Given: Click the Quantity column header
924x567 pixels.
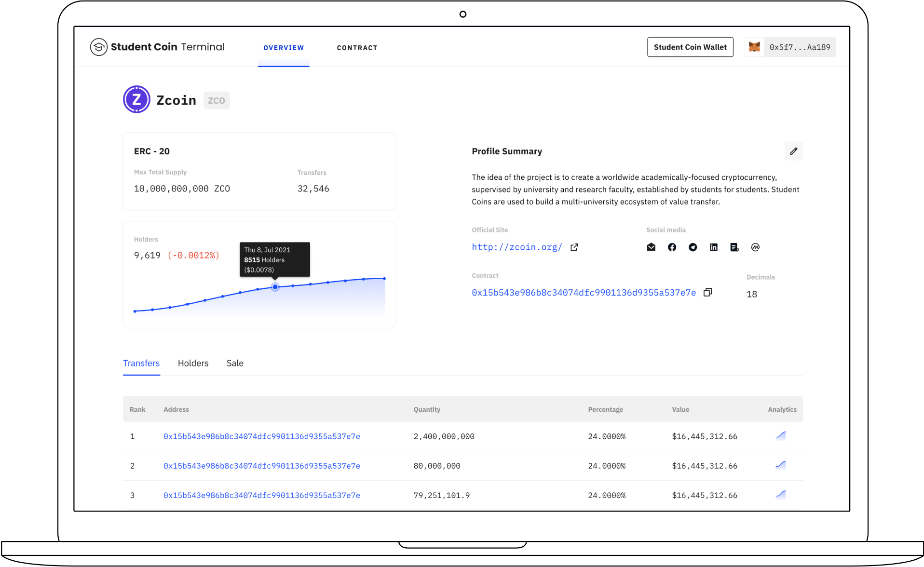Looking at the screenshot, I should 427,409.
